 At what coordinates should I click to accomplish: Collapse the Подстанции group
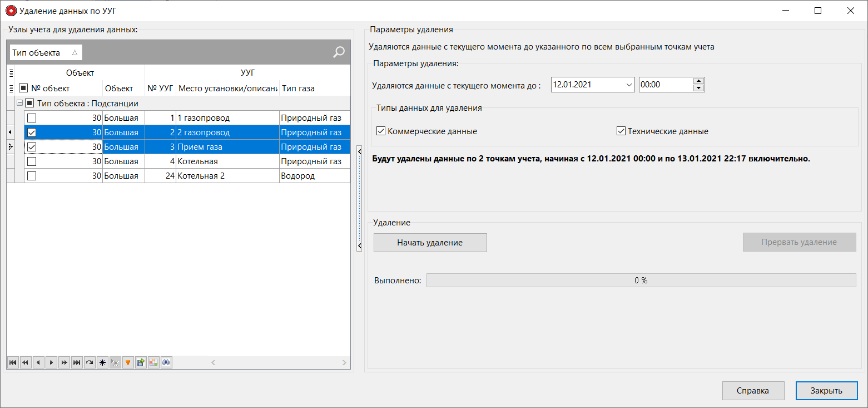18,103
